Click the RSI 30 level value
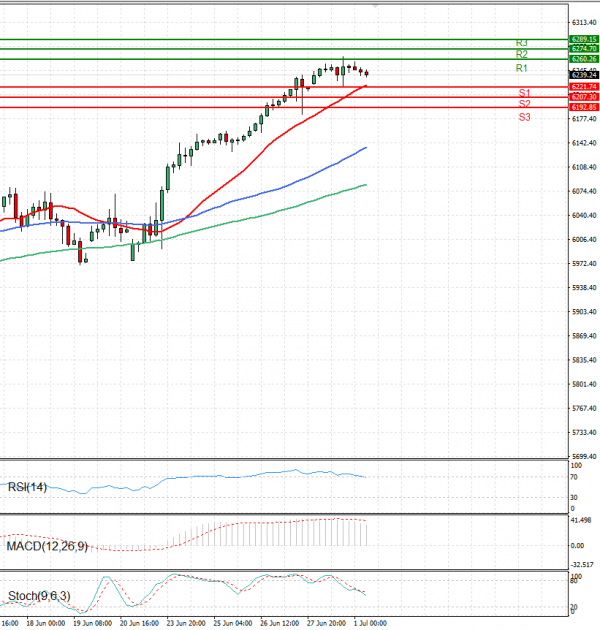The height and width of the screenshot is (630, 600). (574, 497)
